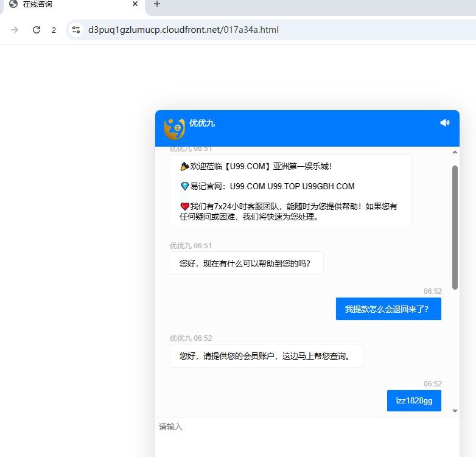Click the 优优九 agent avatar logo
The width and height of the screenshot is (476, 457).
tap(174, 128)
